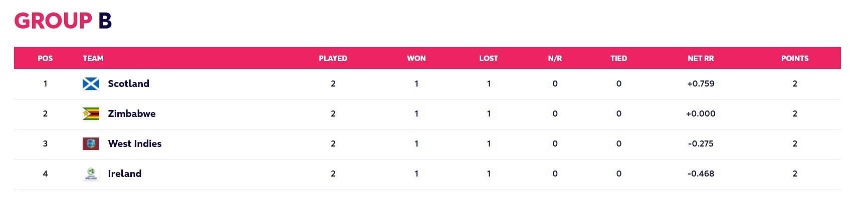Sort by the PLAYED column header
The height and width of the screenshot is (203, 868).
coord(333,58)
